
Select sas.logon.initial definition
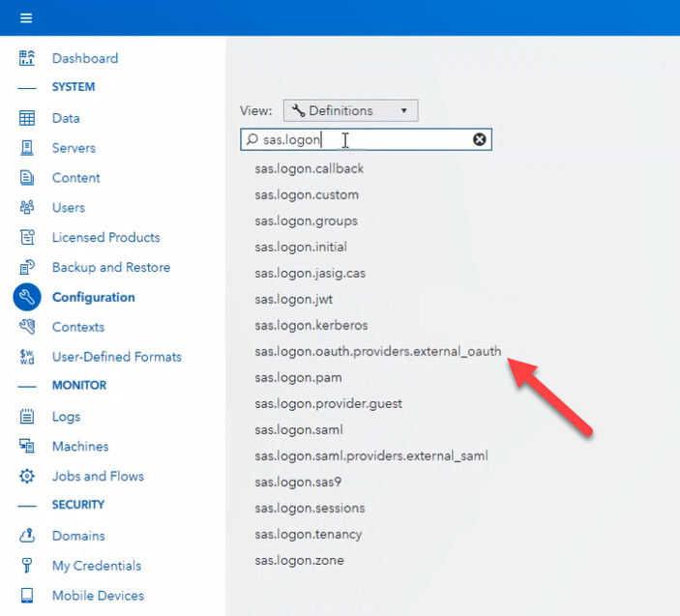301,248
